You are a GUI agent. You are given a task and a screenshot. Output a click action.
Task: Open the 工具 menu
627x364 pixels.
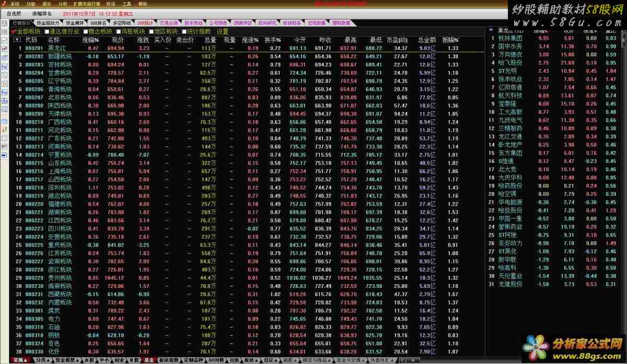(x=127, y=4)
